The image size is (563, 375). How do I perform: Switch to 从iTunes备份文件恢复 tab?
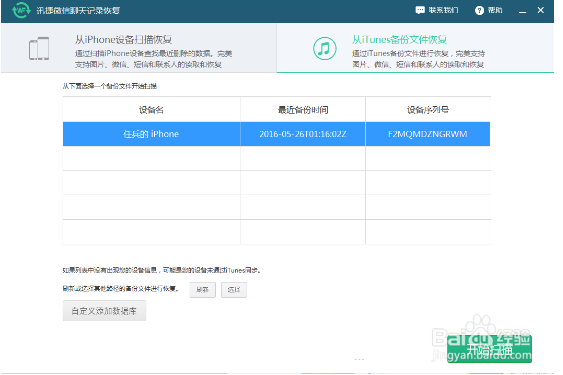(415, 48)
